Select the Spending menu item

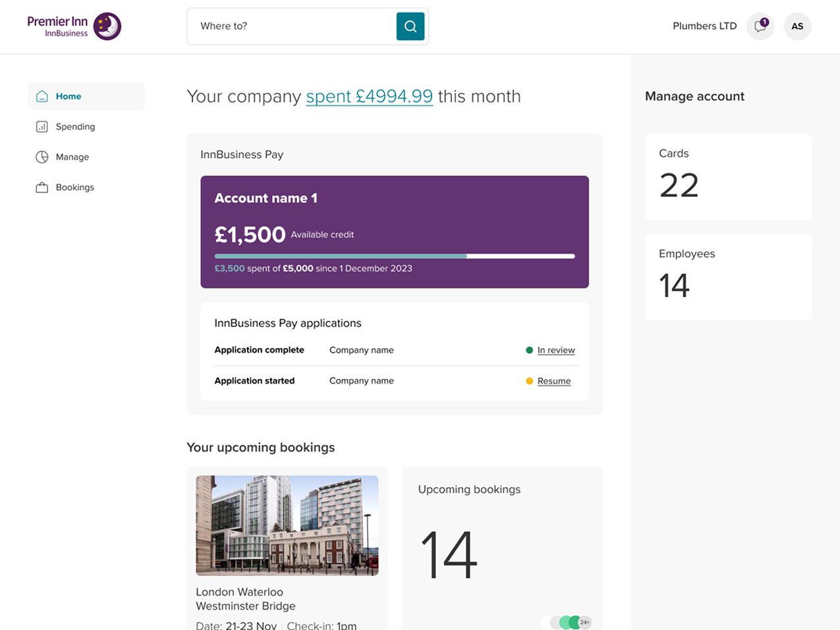(x=75, y=127)
